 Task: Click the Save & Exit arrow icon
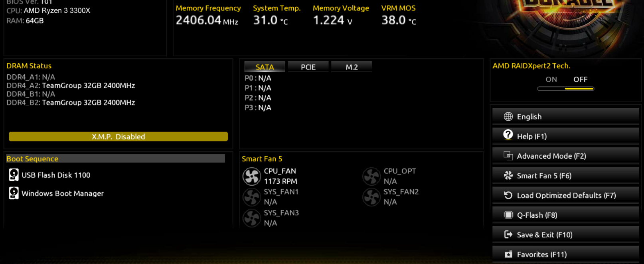(508, 234)
